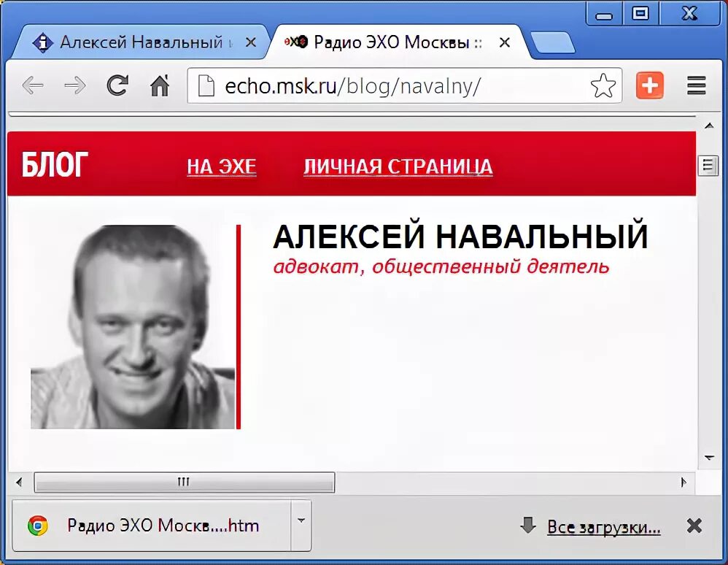Screen dimensions: 728x565
Task: Open the НА ЭХЕ link
Action: (222, 166)
